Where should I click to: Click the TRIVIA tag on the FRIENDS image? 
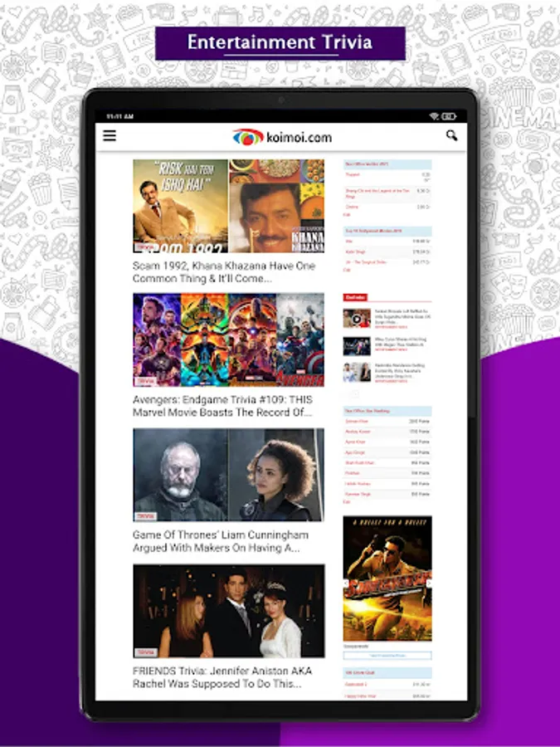[145, 652]
